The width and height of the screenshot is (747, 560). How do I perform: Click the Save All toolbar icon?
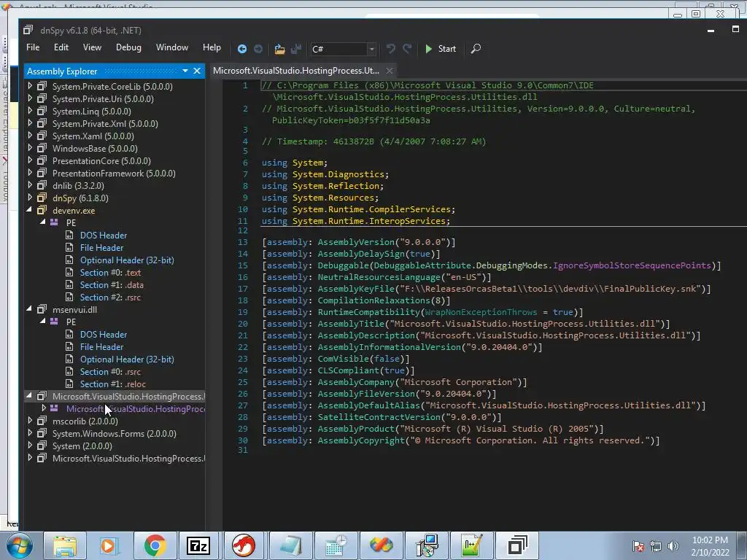pyautogui.click(x=296, y=49)
